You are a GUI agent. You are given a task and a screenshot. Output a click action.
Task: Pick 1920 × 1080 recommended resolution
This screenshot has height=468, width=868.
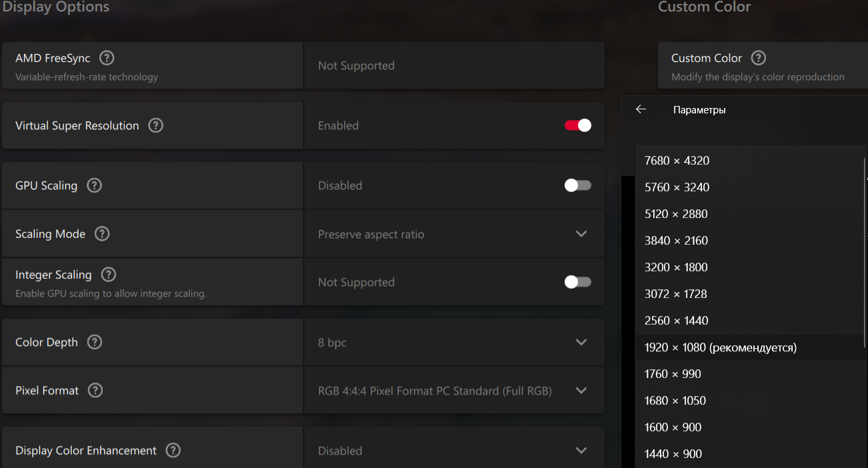pos(720,347)
